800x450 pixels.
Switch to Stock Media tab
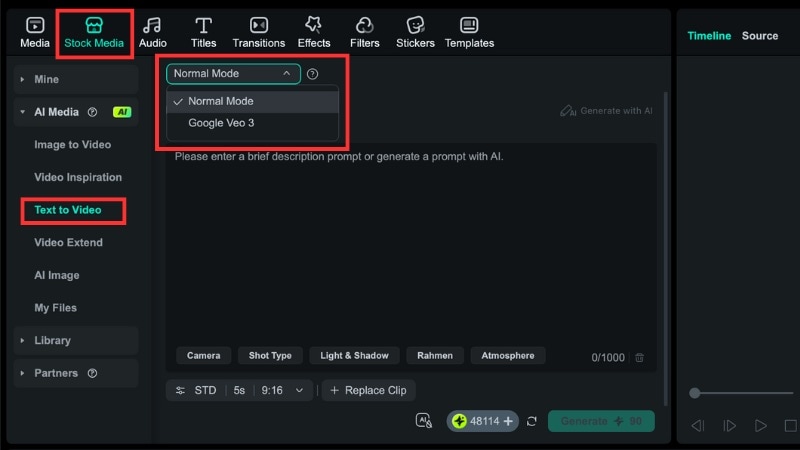pyautogui.click(x=94, y=32)
